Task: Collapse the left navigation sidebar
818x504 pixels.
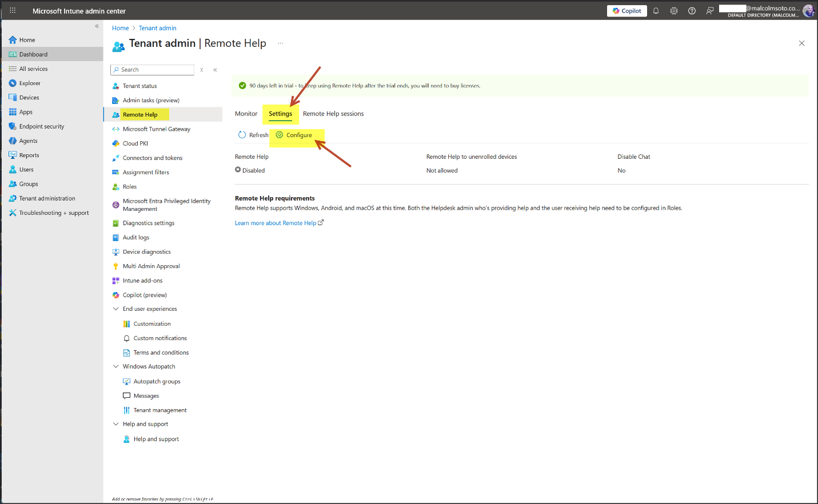Action: pos(97,26)
